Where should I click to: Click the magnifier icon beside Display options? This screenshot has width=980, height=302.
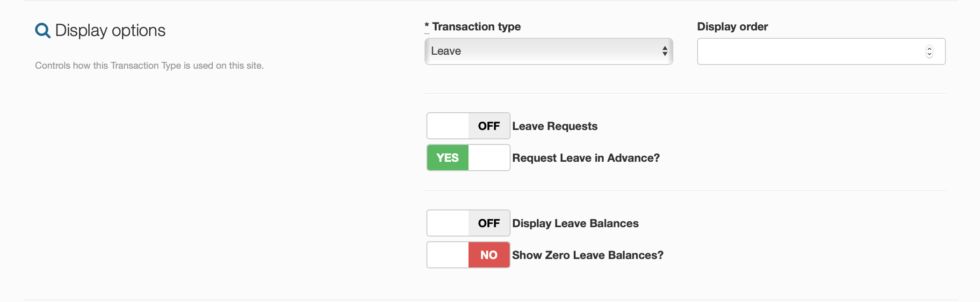coord(43,31)
